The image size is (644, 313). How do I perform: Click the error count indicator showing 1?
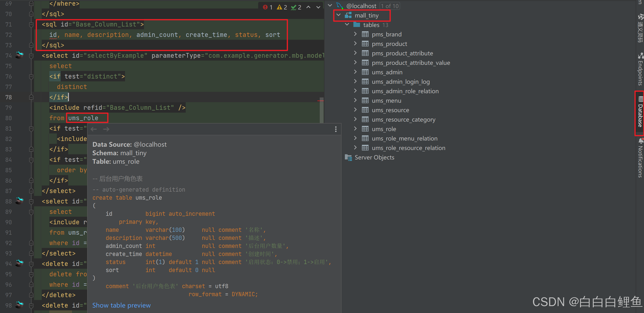(268, 7)
